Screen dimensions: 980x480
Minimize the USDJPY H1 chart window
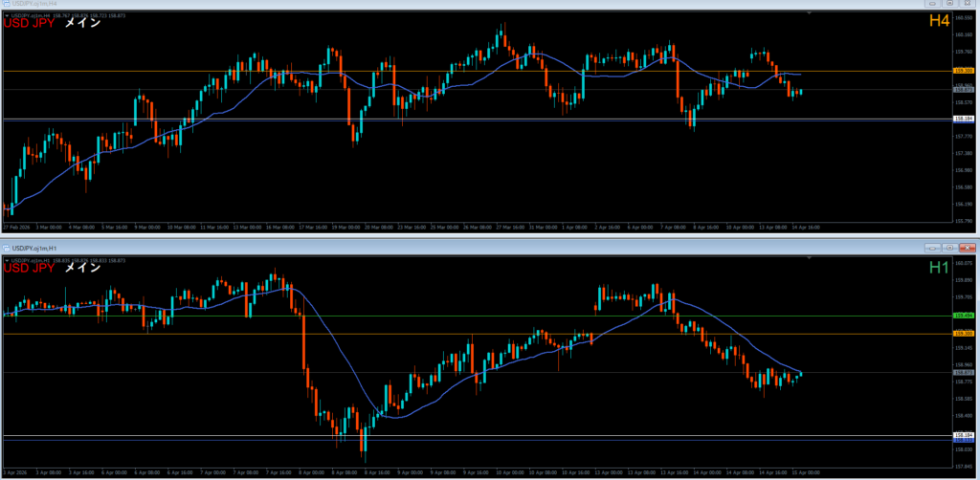(x=932, y=248)
